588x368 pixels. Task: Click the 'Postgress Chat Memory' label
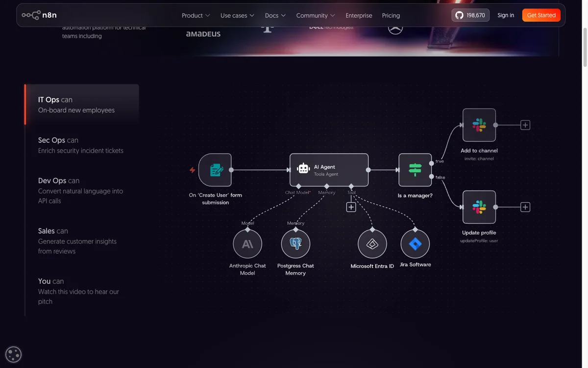(295, 269)
